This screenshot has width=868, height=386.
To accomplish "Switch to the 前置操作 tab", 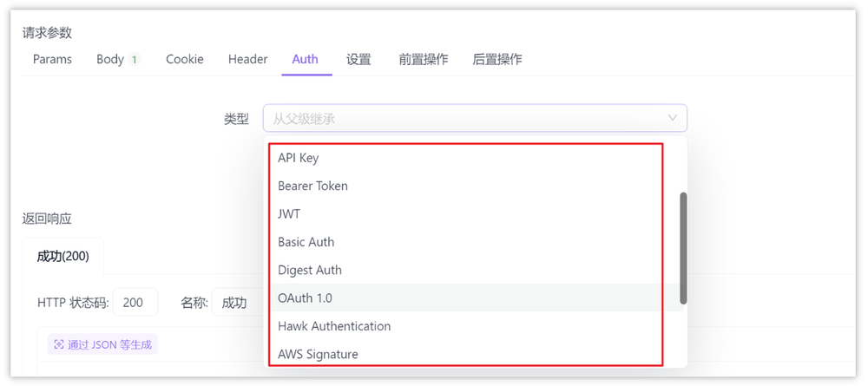I will [424, 59].
